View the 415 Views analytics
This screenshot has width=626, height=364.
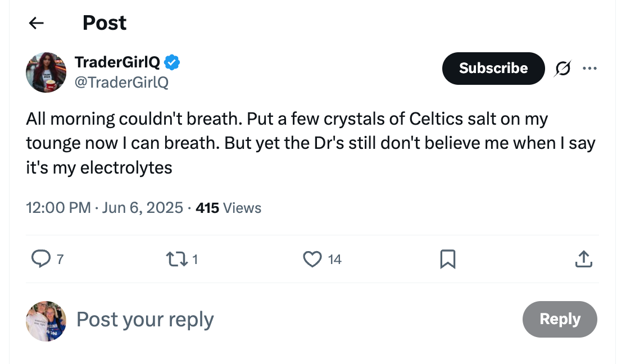point(229,208)
